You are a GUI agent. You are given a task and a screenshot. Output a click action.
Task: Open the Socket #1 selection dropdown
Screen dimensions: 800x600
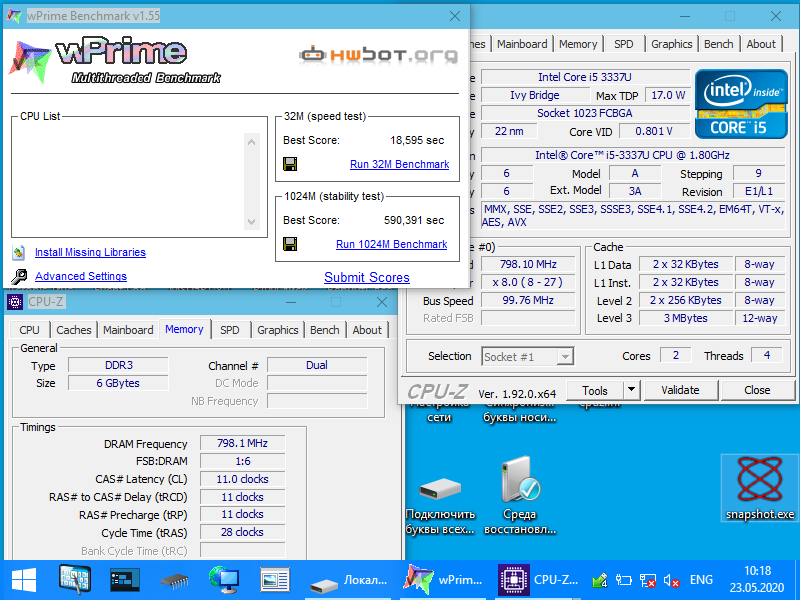pos(528,356)
